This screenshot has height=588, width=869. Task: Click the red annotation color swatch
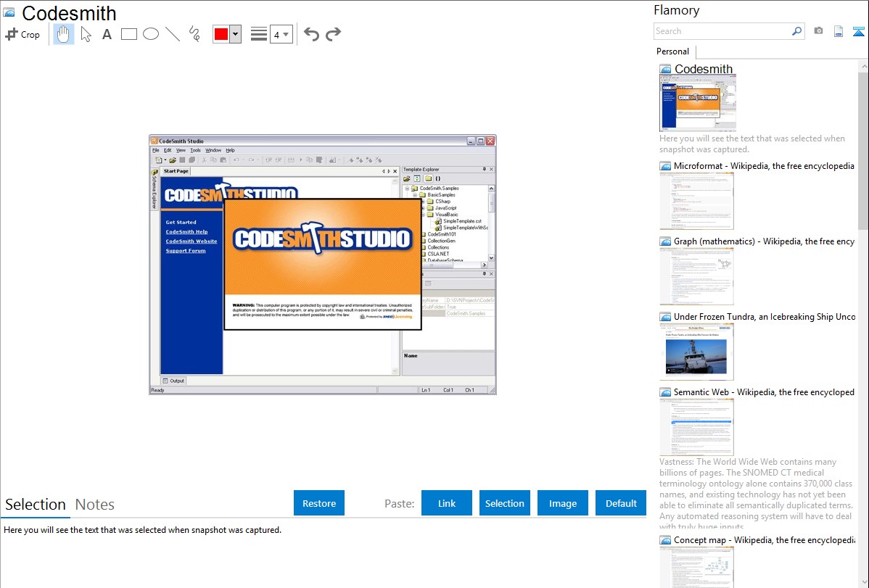(x=221, y=34)
